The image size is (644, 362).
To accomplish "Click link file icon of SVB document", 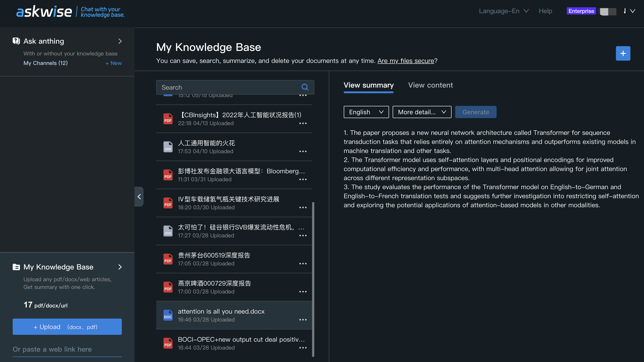I will click(x=168, y=231).
